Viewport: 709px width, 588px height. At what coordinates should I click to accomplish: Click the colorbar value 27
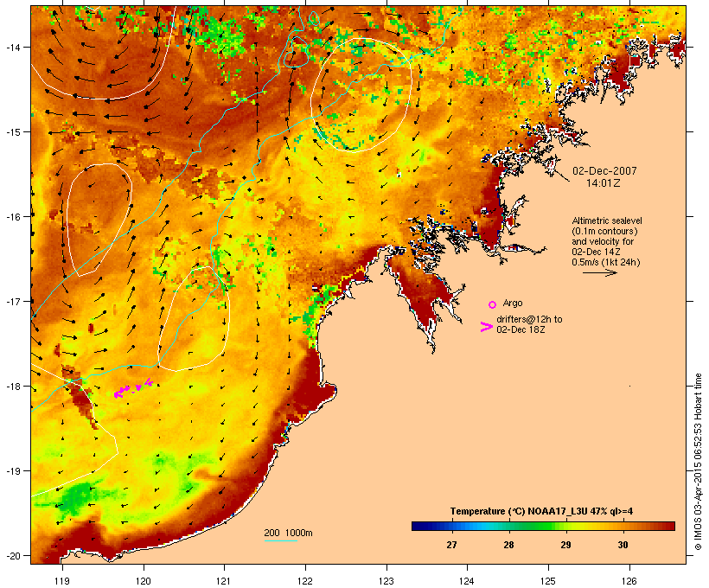point(451,545)
